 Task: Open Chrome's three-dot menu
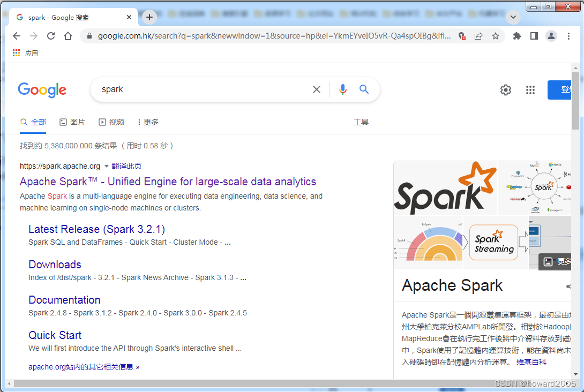(568, 36)
